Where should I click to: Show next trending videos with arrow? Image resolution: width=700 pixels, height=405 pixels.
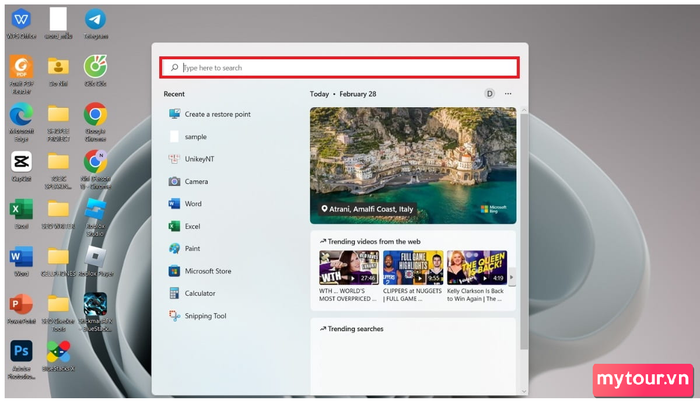tap(512, 277)
